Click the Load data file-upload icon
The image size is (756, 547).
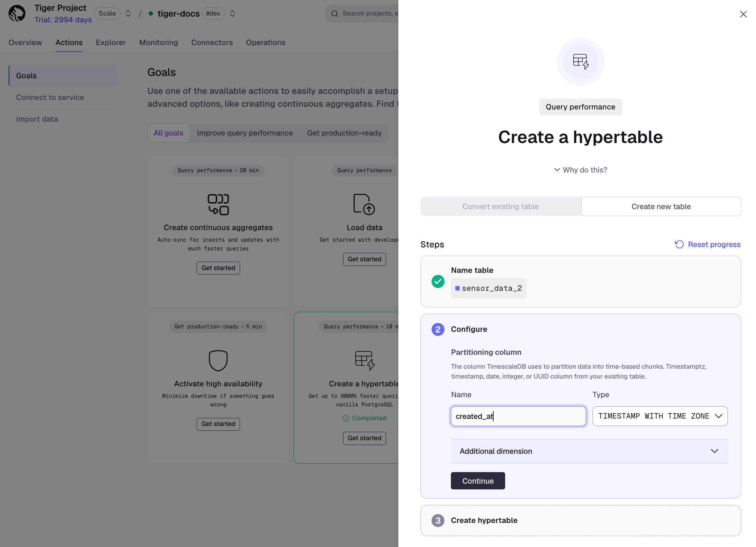pyautogui.click(x=364, y=204)
